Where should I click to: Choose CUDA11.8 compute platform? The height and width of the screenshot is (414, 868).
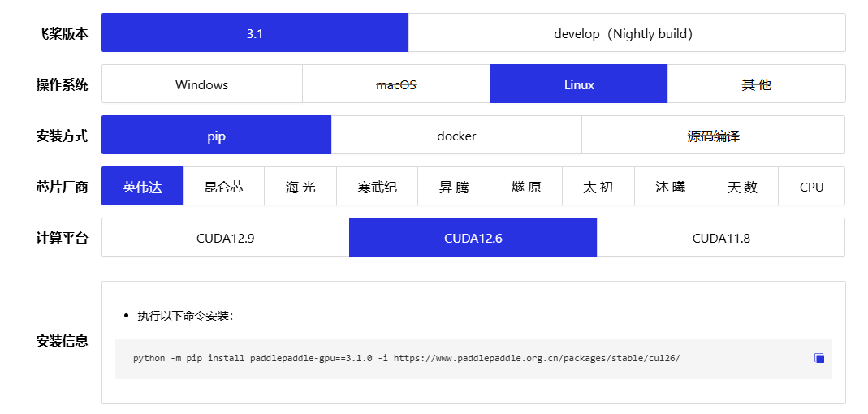pos(721,237)
